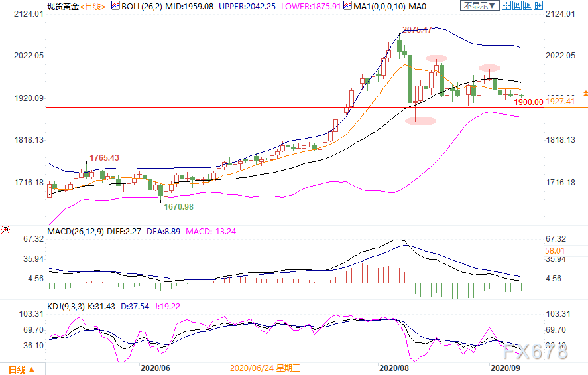Click the BOLL indicator icon in header
Viewport: 588px width, 375px height.
[116, 6]
